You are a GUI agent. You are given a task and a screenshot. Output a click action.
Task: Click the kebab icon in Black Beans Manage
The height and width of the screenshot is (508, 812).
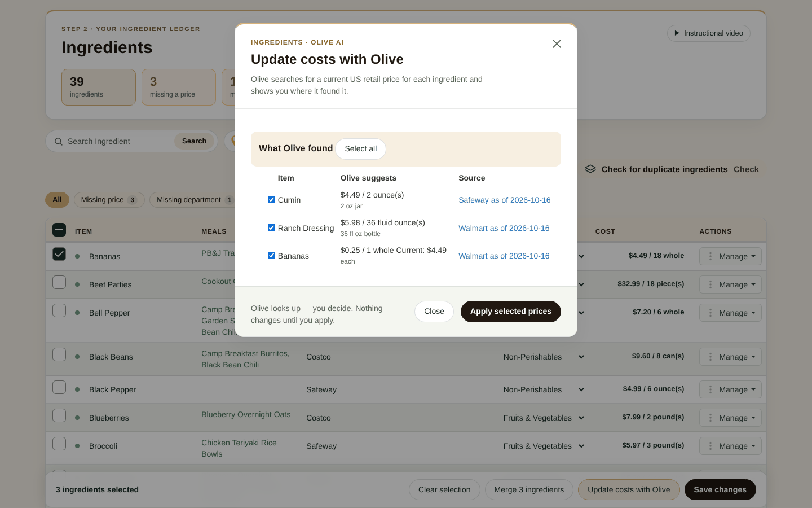click(x=710, y=357)
